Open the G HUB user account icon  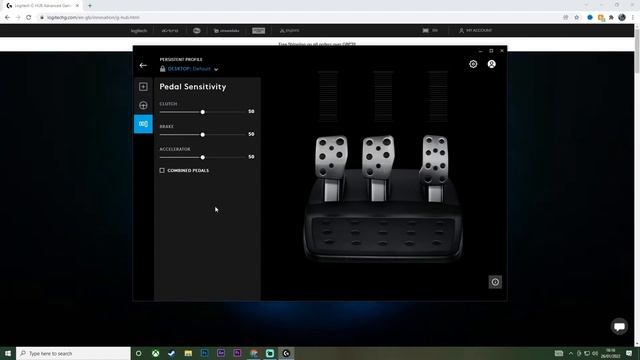point(491,64)
